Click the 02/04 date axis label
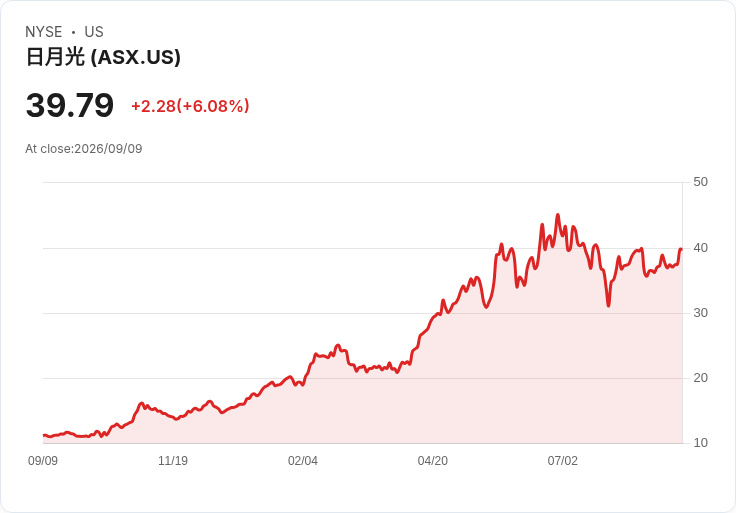The width and height of the screenshot is (736, 513). 303,460
